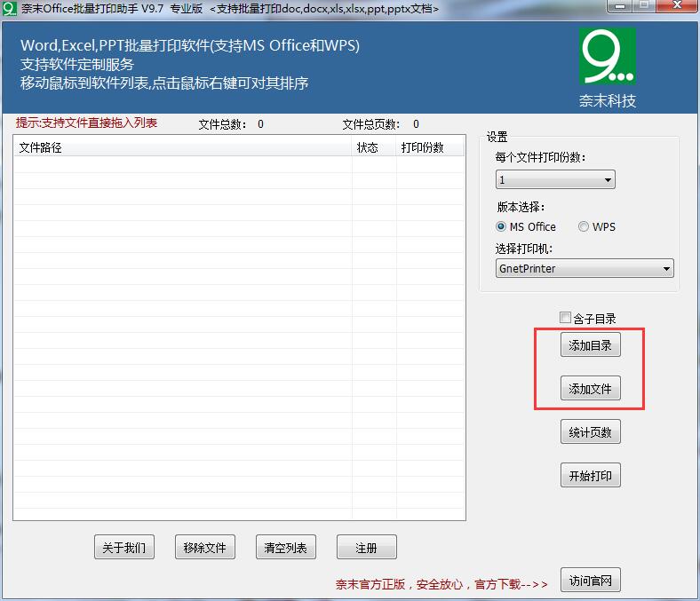Click the 统计页数 button
This screenshot has width=700, height=601.
pos(590,432)
